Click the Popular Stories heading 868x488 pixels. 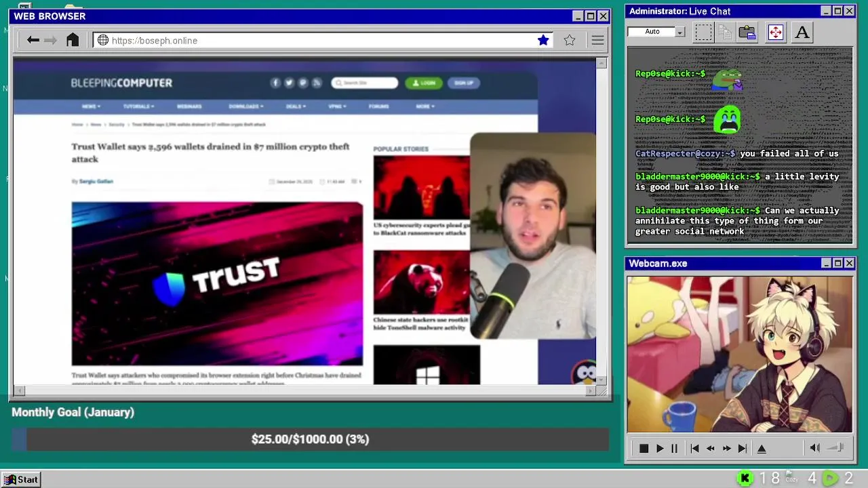click(x=401, y=148)
